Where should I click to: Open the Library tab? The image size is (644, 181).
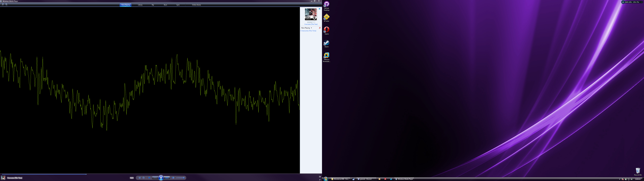pos(140,5)
